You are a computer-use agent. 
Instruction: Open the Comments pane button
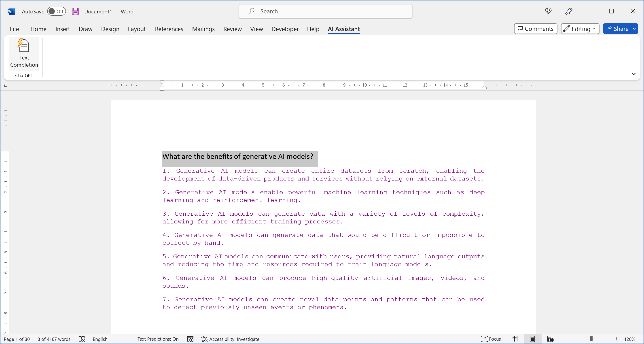536,29
